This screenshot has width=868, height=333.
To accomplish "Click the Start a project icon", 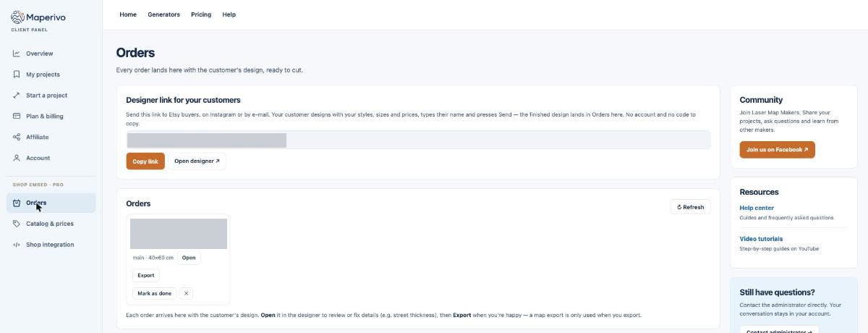I will click(17, 96).
